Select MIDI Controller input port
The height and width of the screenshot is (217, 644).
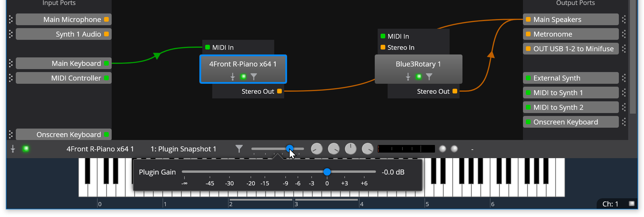[x=64, y=78]
